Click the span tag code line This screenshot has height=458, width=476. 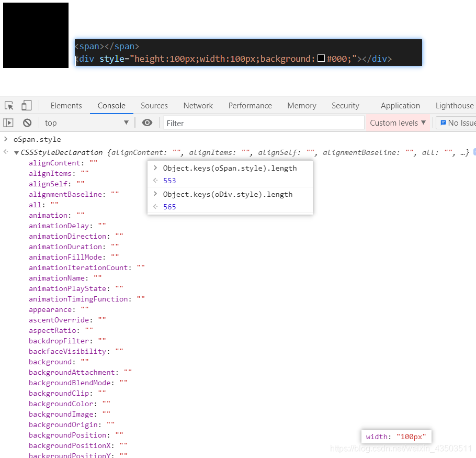(107, 46)
